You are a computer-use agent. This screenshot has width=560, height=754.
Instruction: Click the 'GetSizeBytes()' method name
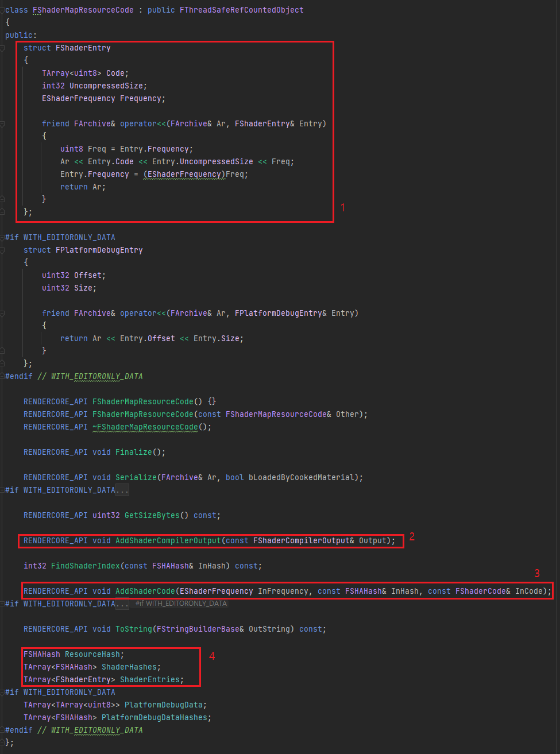157,515
